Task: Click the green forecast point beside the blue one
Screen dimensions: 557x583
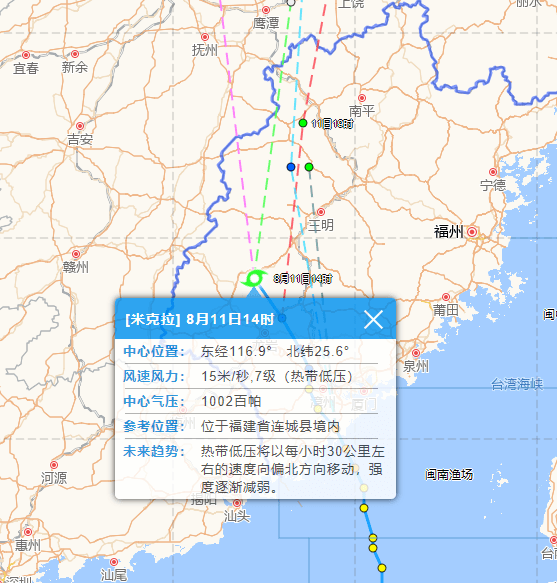Action: (x=309, y=167)
